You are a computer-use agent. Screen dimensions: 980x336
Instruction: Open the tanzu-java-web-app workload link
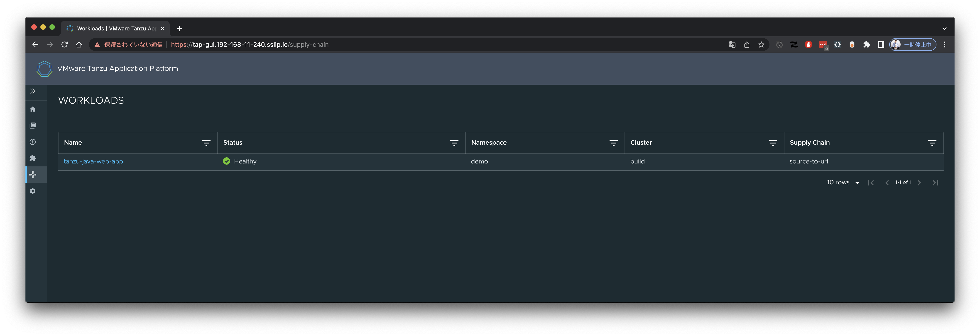tap(93, 161)
